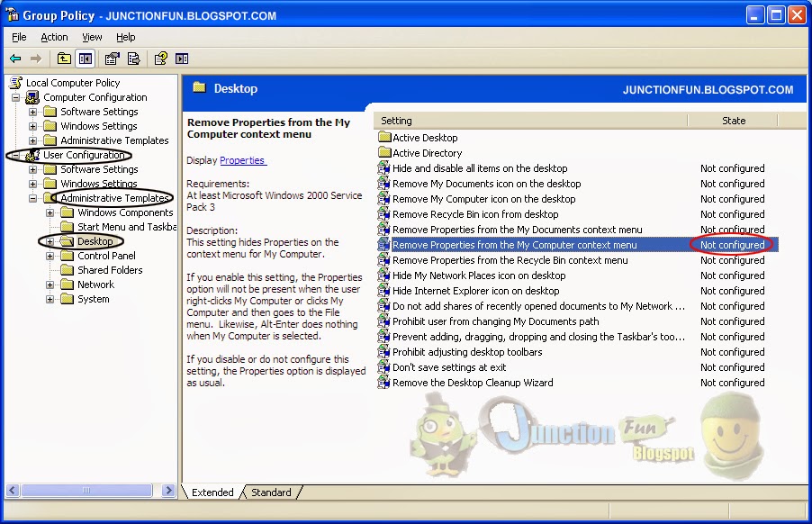Image resolution: width=812 pixels, height=524 pixels.
Task: Expand Software Settings under Computer Configuration
Action: point(33,112)
